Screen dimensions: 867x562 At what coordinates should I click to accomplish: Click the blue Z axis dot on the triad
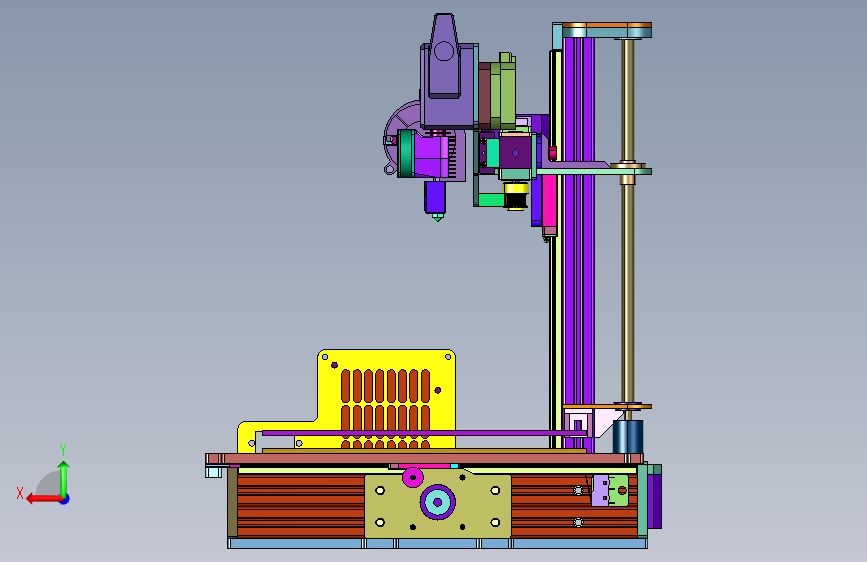[65, 499]
